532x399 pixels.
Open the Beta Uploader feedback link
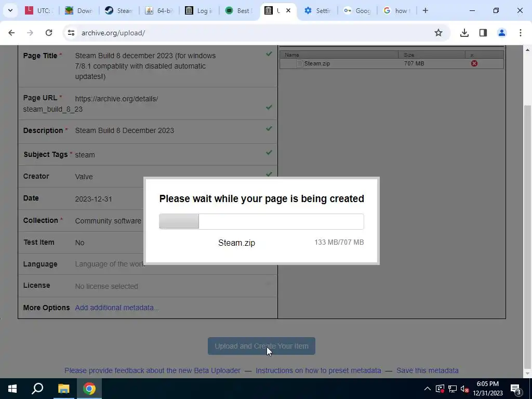[152, 370]
